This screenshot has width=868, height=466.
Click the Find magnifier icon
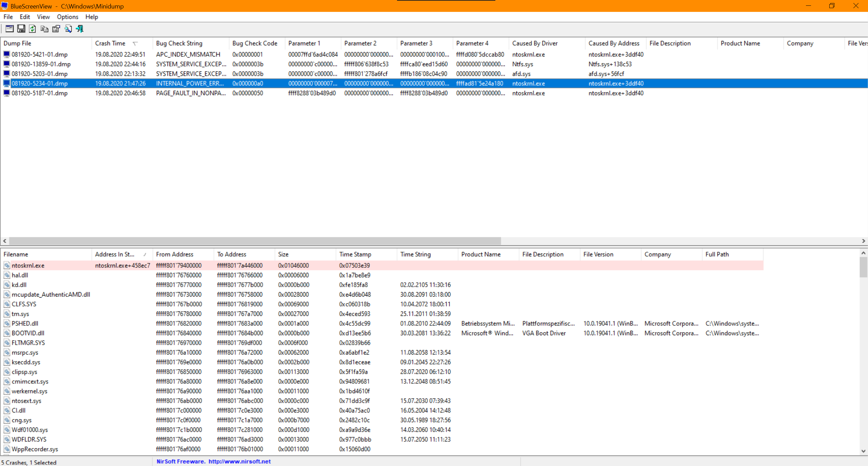click(68, 29)
